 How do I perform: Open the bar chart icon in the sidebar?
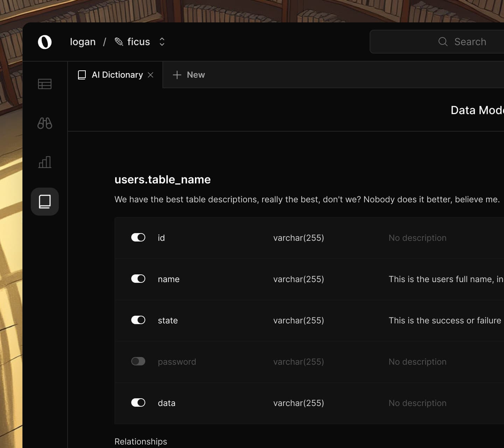45,162
